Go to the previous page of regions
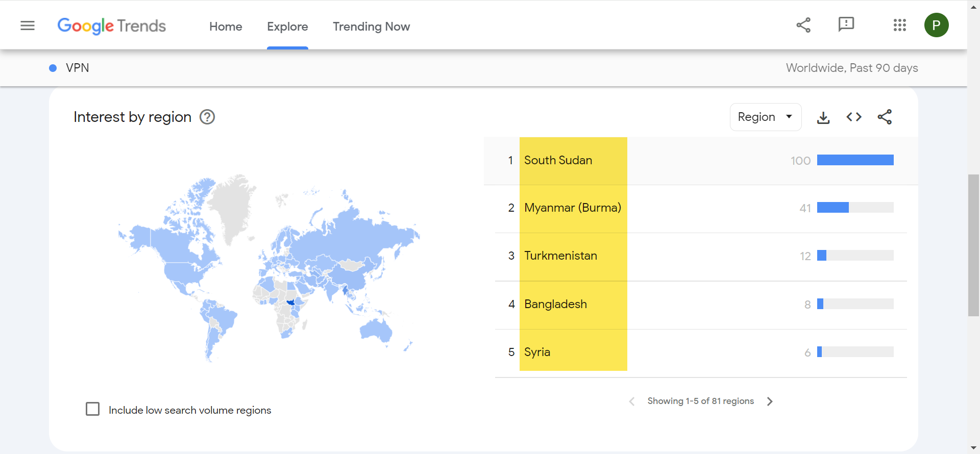Viewport: 980px width, 454px height. 632,401
